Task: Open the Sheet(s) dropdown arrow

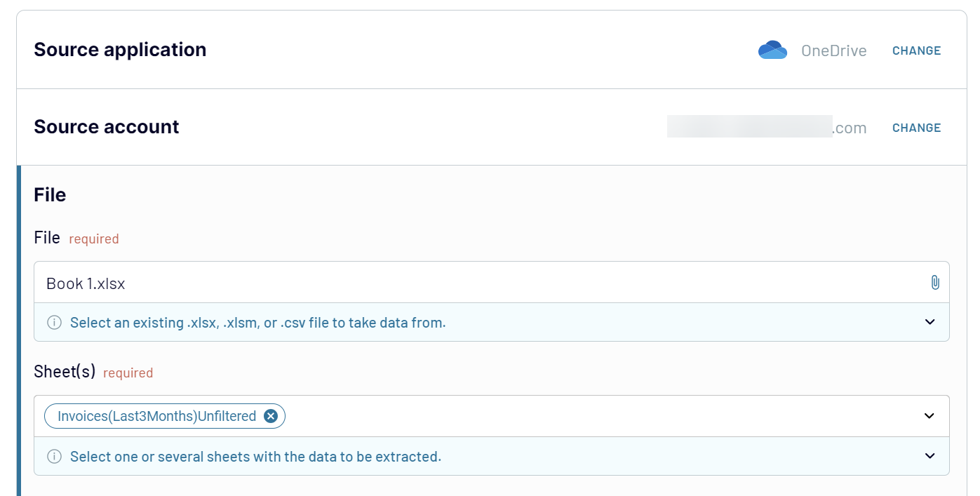Action: [929, 416]
